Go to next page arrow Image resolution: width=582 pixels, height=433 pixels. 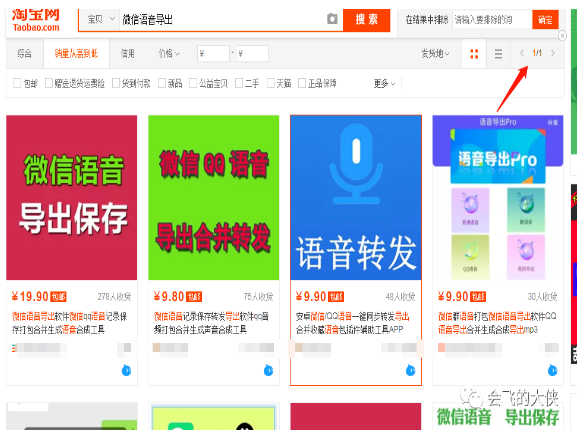tap(553, 53)
